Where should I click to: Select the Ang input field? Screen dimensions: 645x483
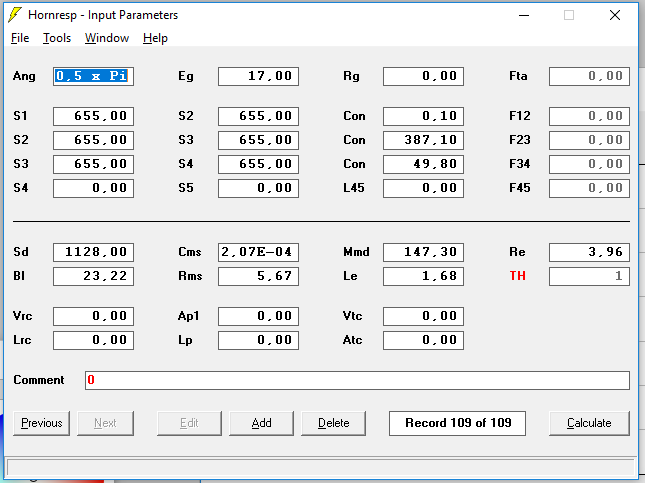tap(93, 77)
